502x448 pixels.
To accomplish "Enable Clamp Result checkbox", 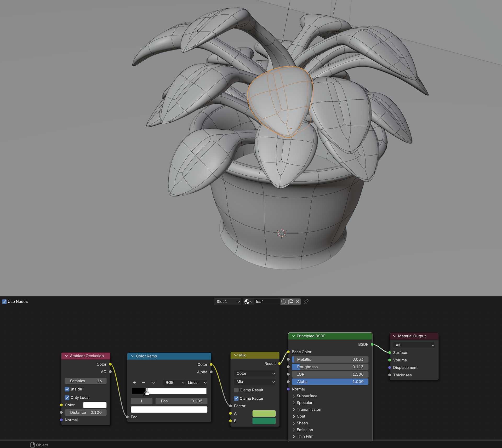I will 236,390.
